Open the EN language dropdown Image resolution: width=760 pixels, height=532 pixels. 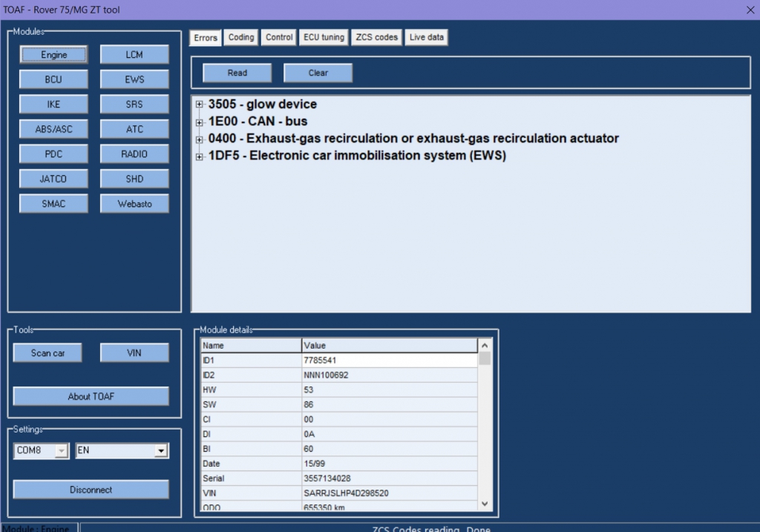[161, 450]
